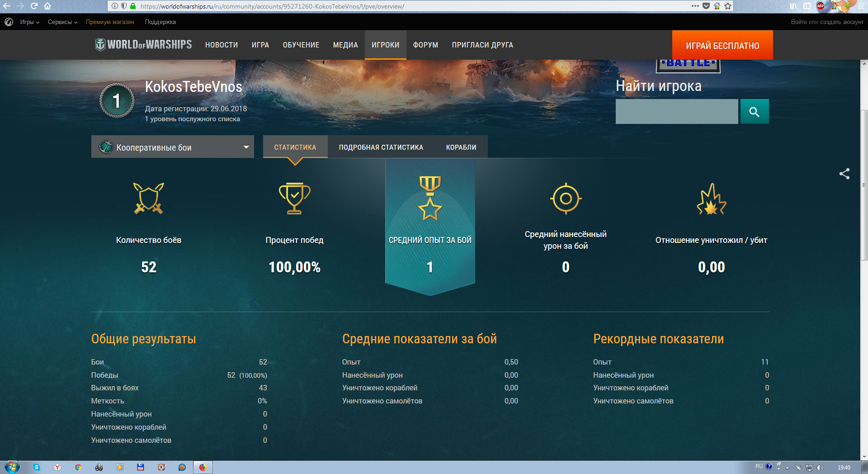Switch to the ПОДРОБНАЯ СТАТИСТИКА tab

(381, 147)
